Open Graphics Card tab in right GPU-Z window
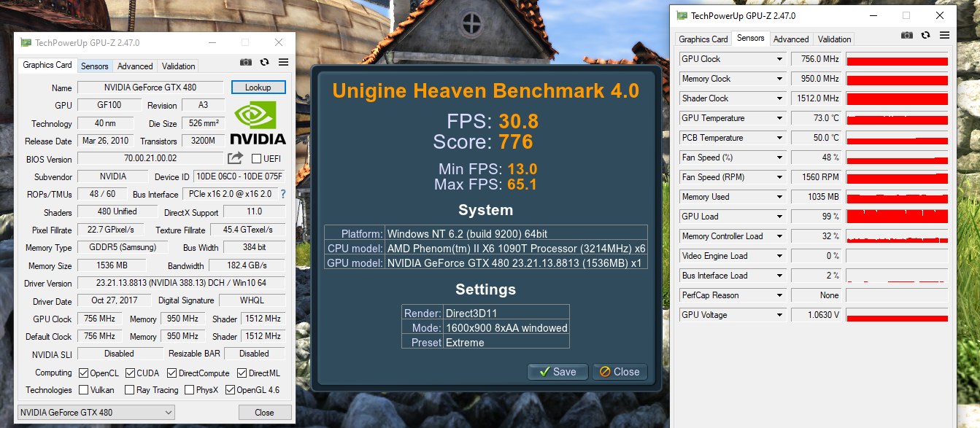 pyautogui.click(x=703, y=39)
